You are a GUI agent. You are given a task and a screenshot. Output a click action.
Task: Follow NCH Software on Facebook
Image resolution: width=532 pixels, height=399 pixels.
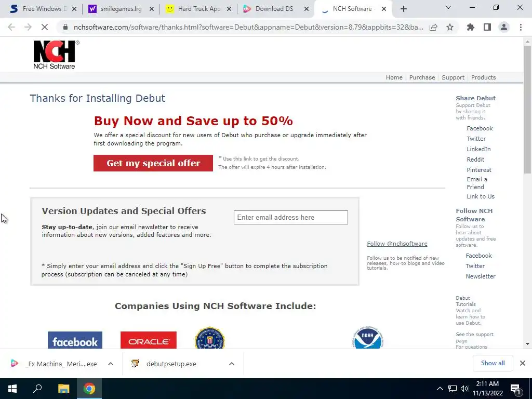(x=478, y=256)
